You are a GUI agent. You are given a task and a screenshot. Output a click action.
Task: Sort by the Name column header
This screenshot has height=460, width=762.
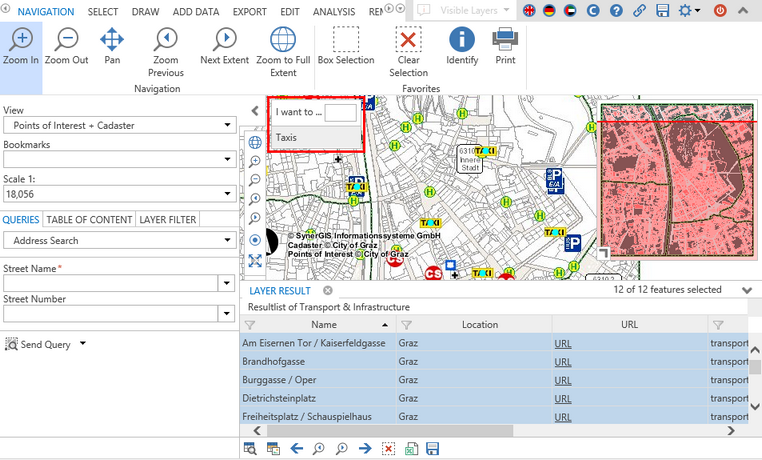(324, 324)
